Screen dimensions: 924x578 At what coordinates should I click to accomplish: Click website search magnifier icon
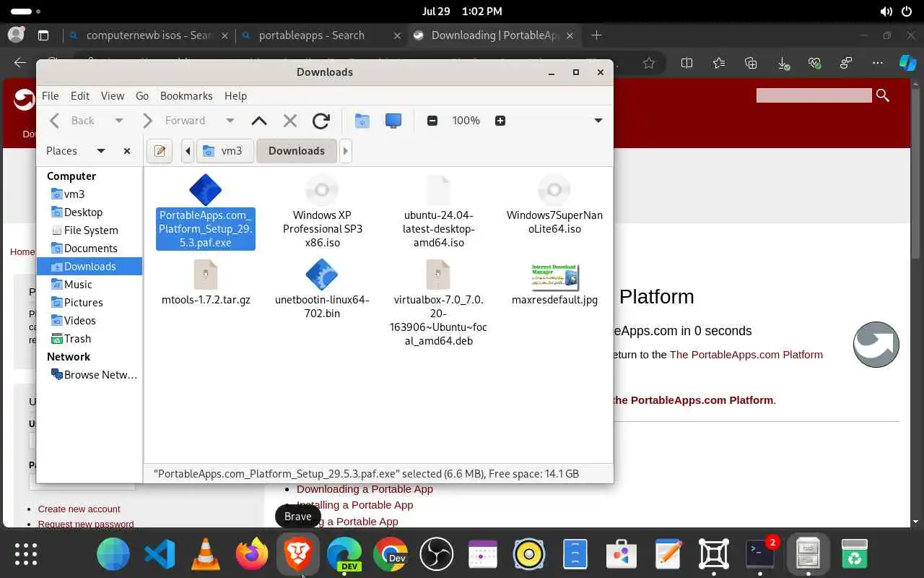coord(883,95)
